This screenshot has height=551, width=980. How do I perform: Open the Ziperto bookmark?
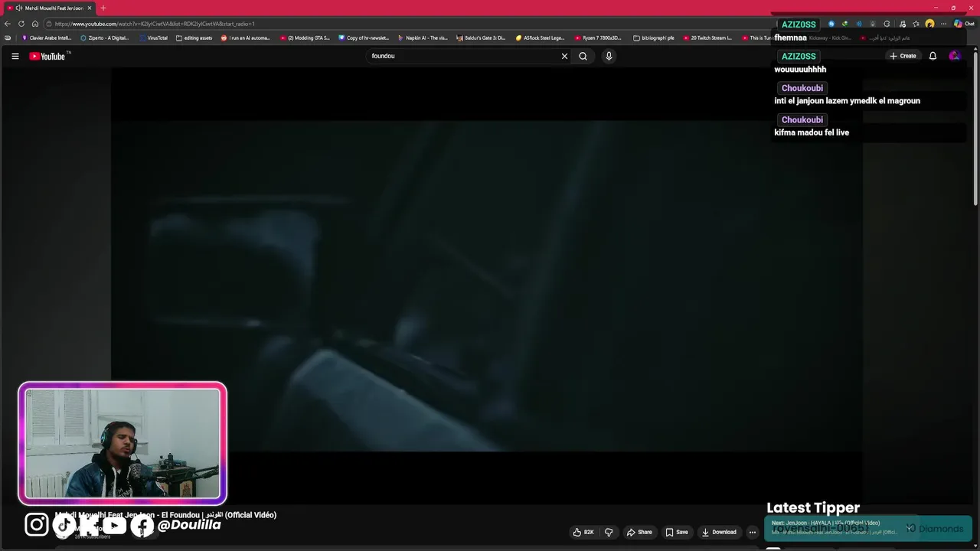pos(105,37)
